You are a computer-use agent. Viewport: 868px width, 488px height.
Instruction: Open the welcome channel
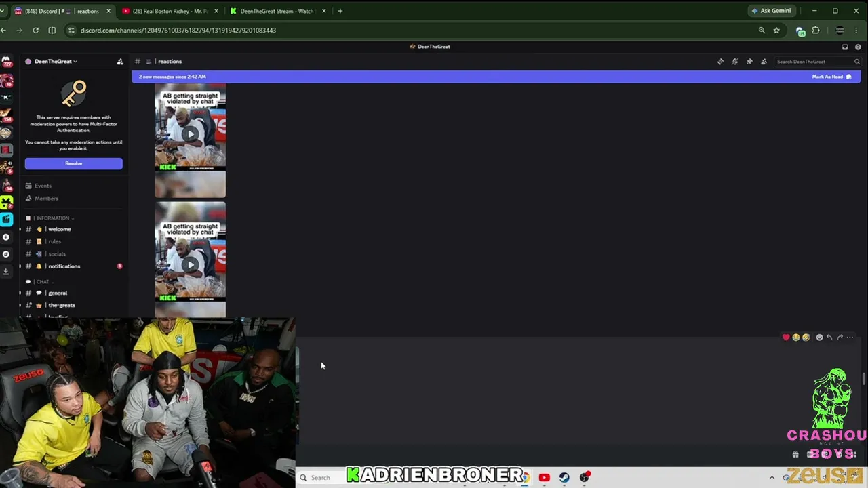click(59, 230)
